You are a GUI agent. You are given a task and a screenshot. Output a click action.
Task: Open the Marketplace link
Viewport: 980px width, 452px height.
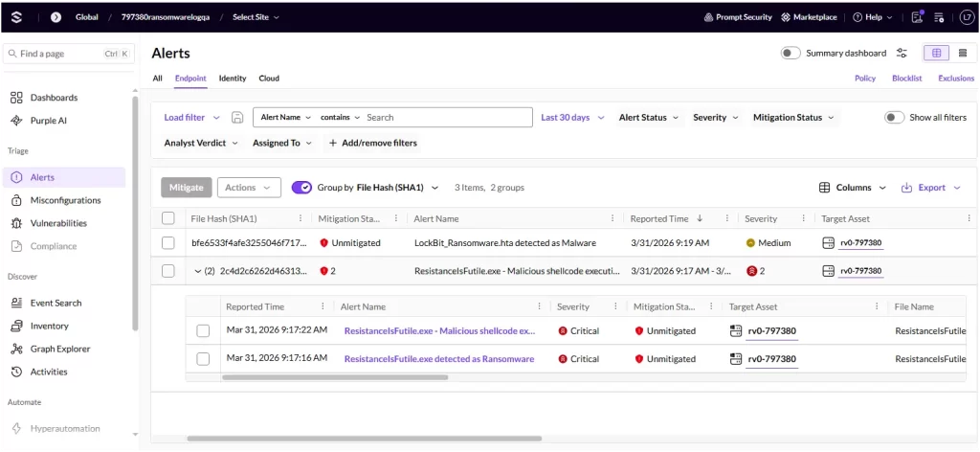coord(809,17)
